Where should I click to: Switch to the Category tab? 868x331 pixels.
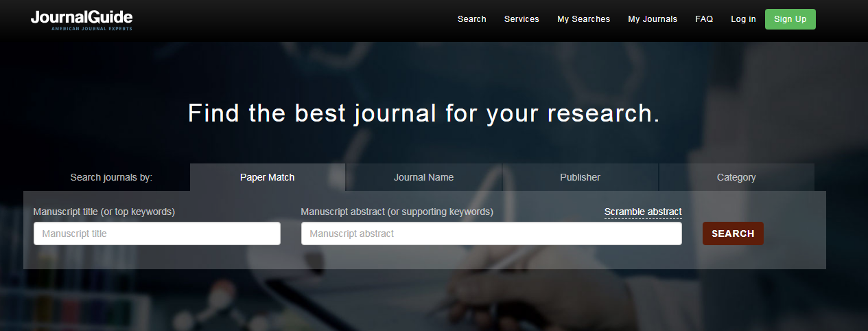click(736, 177)
